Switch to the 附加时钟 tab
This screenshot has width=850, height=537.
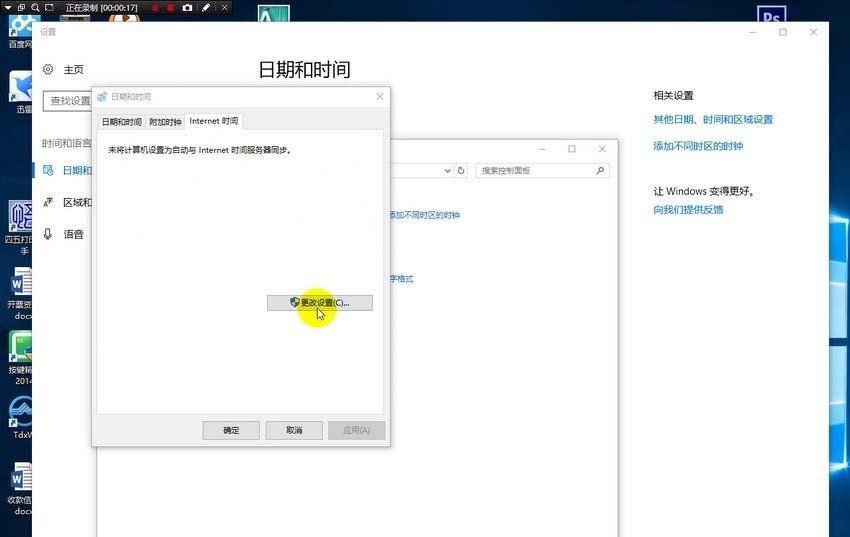coord(165,122)
